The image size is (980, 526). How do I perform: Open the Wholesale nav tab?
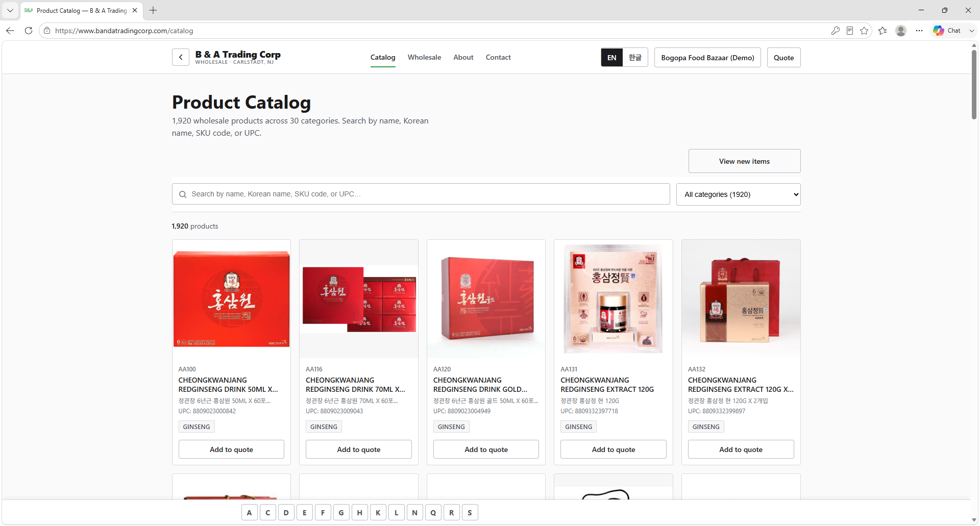pos(424,57)
